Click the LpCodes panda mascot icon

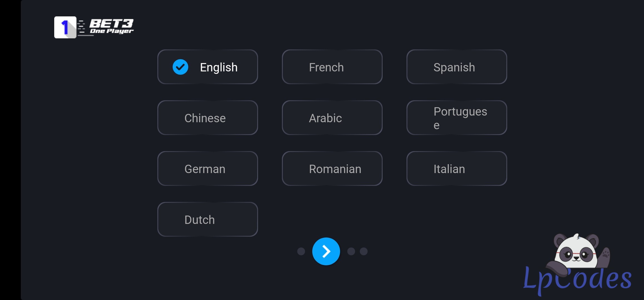(x=576, y=251)
